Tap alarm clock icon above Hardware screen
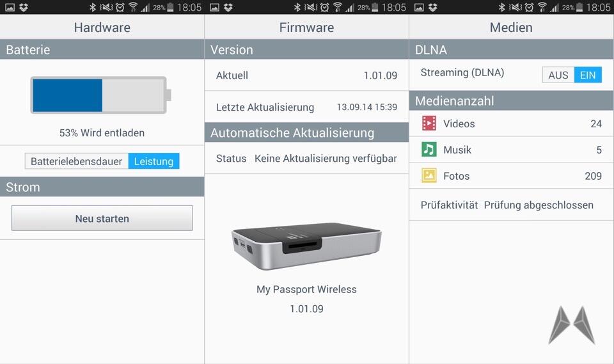This screenshot has width=614, height=364. [x=120, y=7]
